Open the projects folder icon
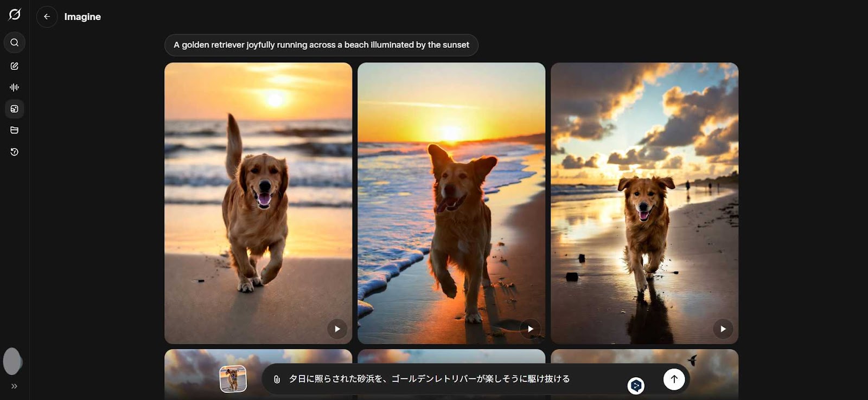Image resolution: width=868 pixels, height=400 pixels. tap(15, 130)
